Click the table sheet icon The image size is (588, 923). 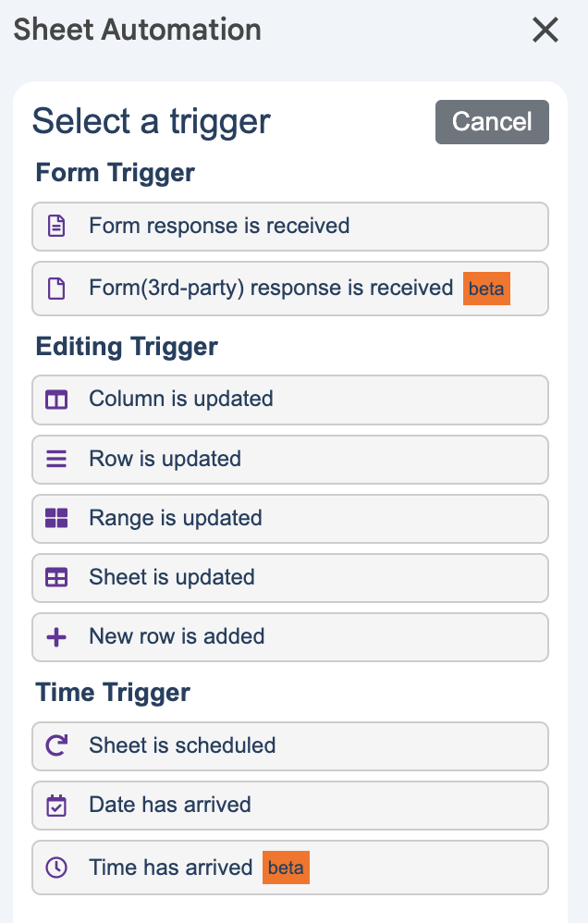(x=56, y=577)
